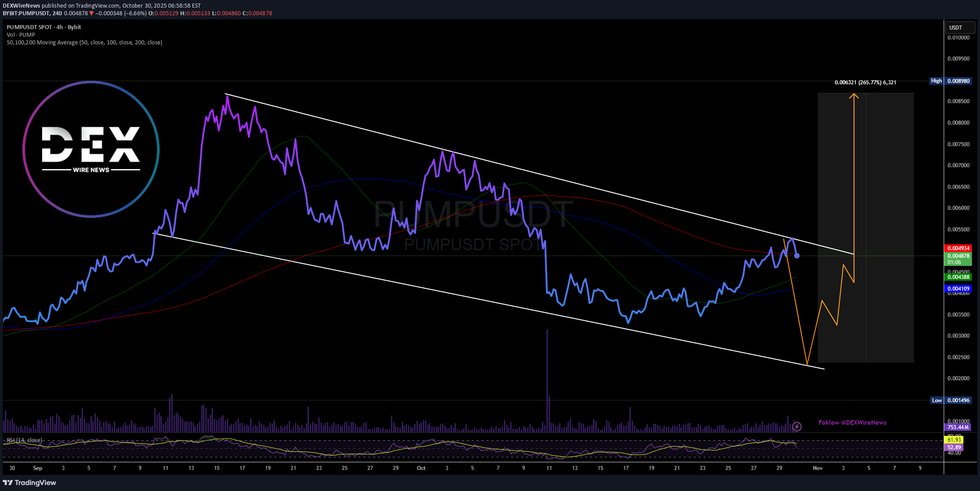
Task: Click the 50,100,200 Moving Average indicator label
Action: click(84, 43)
